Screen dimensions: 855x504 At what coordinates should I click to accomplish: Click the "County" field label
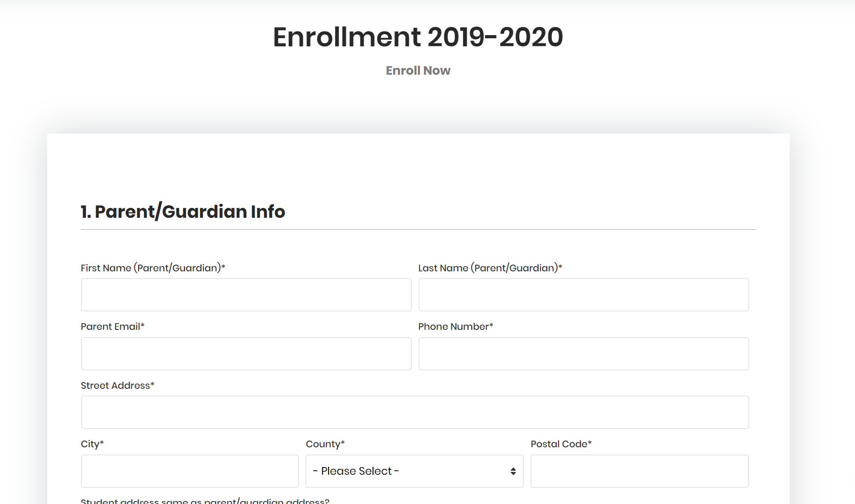pyautogui.click(x=325, y=444)
